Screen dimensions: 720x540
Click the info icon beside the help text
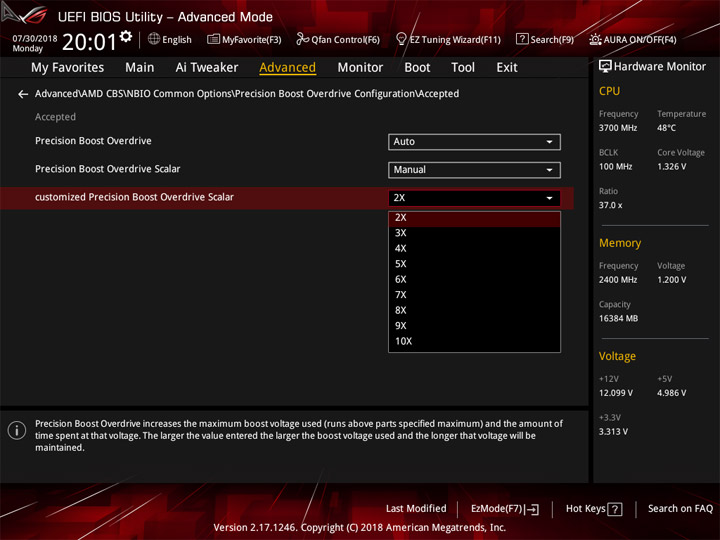[x=17, y=431]
